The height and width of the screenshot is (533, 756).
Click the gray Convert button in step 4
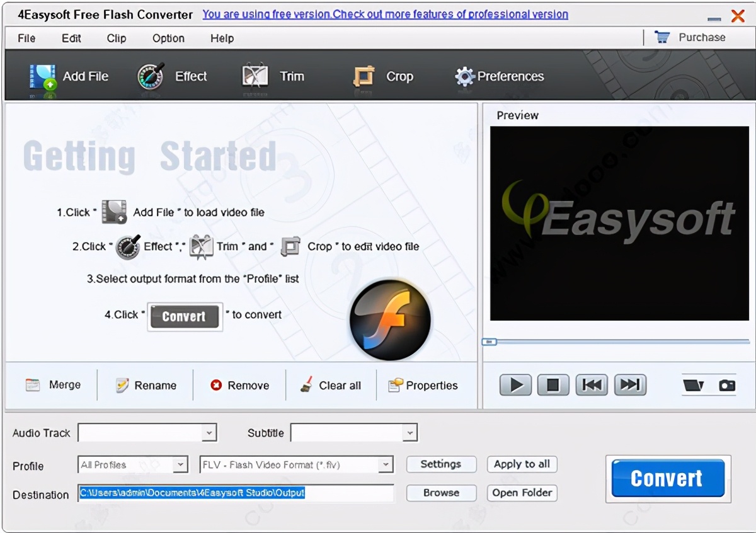click(184, 317)
